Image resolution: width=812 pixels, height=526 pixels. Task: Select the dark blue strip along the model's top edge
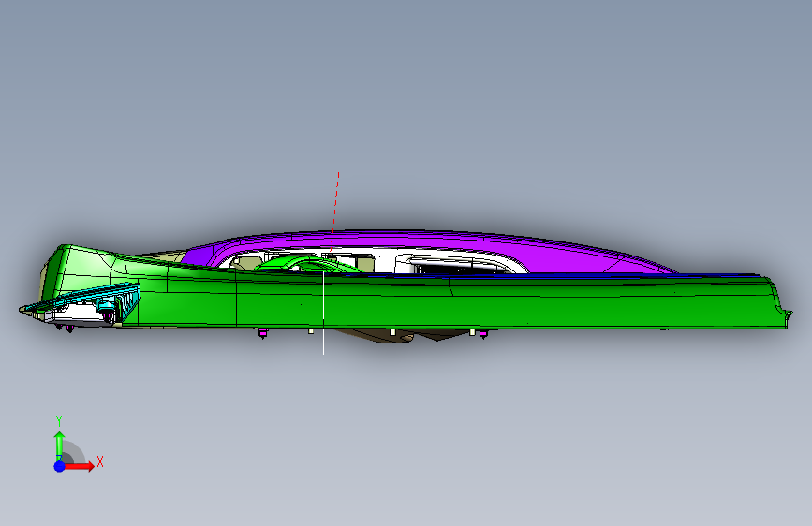(x=569, y=275)
